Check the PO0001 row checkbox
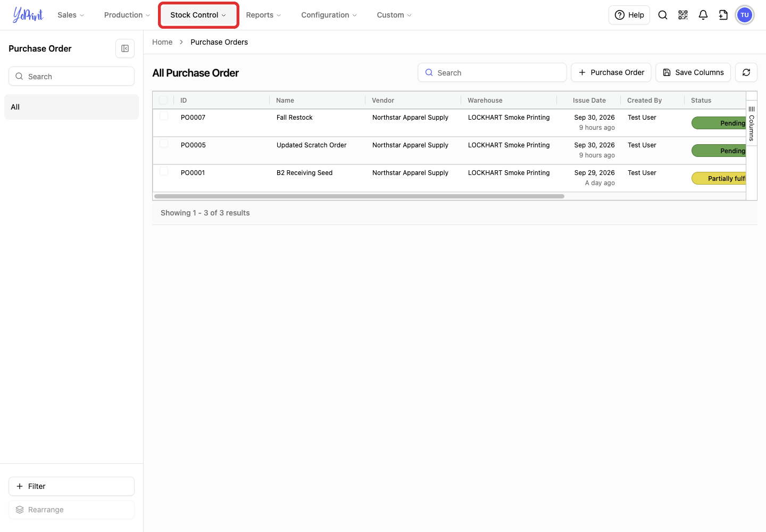Screen dimensions: 766x532 click(164, 171)
